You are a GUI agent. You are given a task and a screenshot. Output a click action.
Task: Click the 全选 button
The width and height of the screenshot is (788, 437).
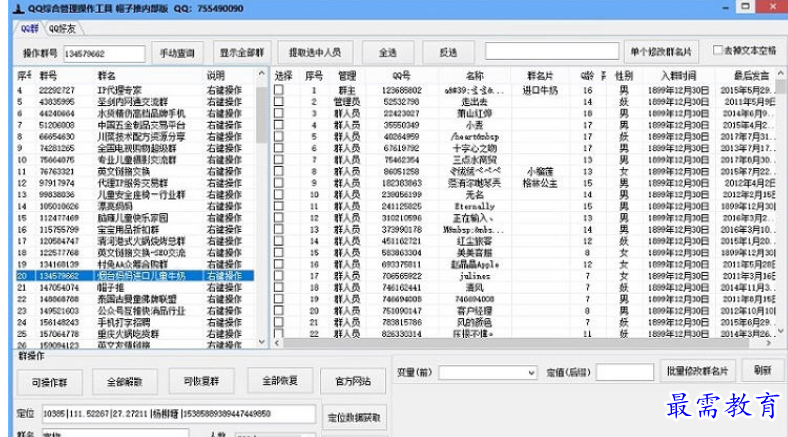(387, 52)
